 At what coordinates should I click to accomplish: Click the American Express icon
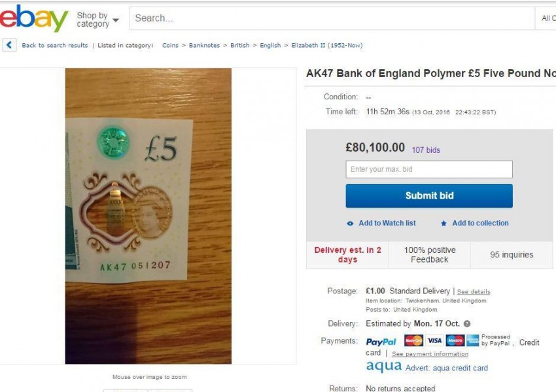(473, 340)
